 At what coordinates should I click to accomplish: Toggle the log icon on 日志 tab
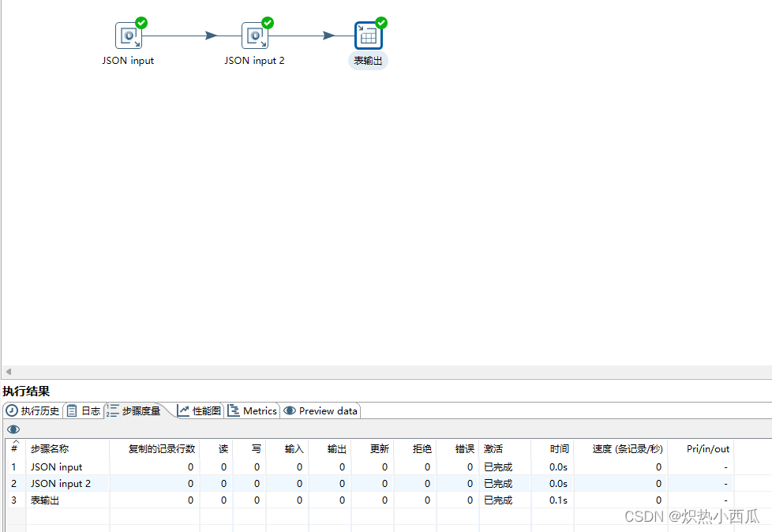point(70,410)
